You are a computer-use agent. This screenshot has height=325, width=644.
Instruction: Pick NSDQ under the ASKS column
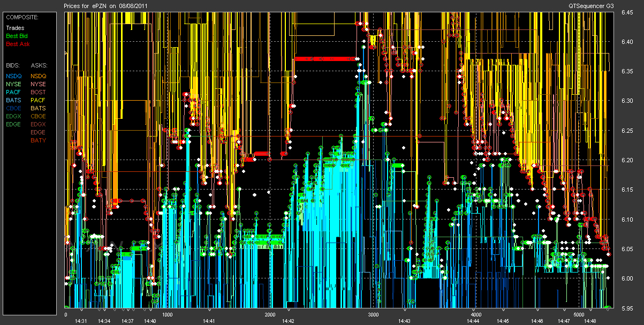39,76
